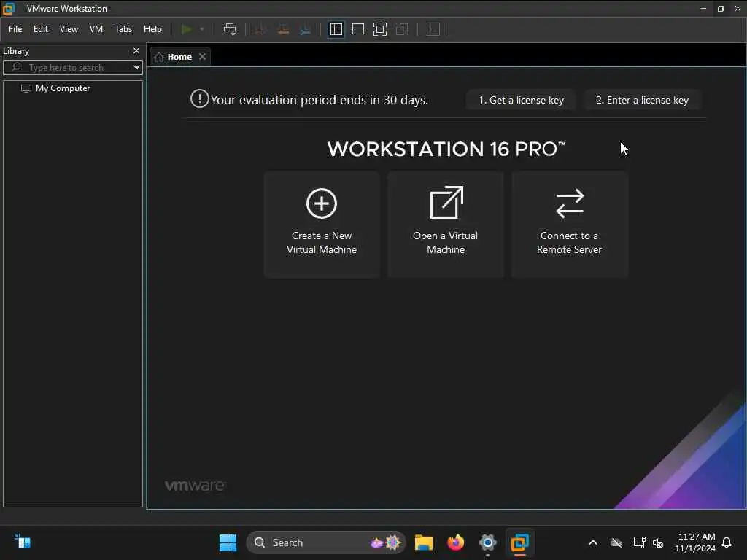The height and width of the screenshot is (560, 747).
Task: Toggle the Show Library sidebar icon
Action: point(336,29)
